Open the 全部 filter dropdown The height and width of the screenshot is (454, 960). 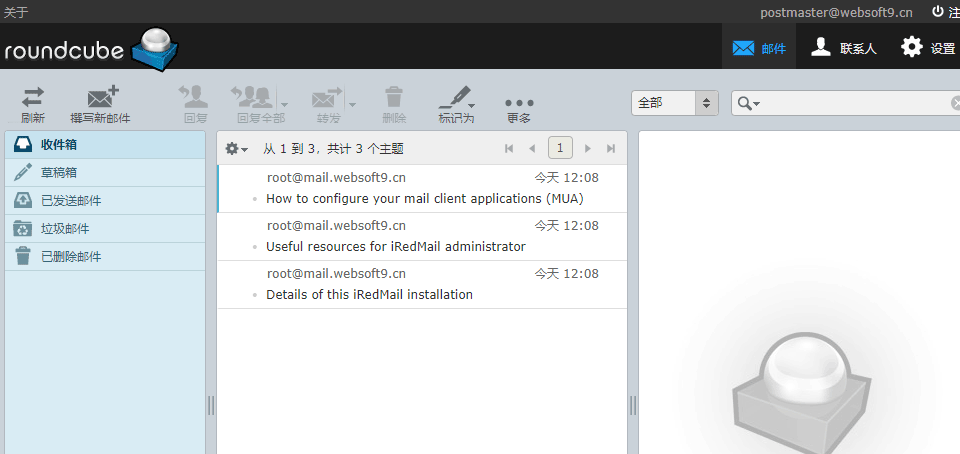tap(675, 103)
